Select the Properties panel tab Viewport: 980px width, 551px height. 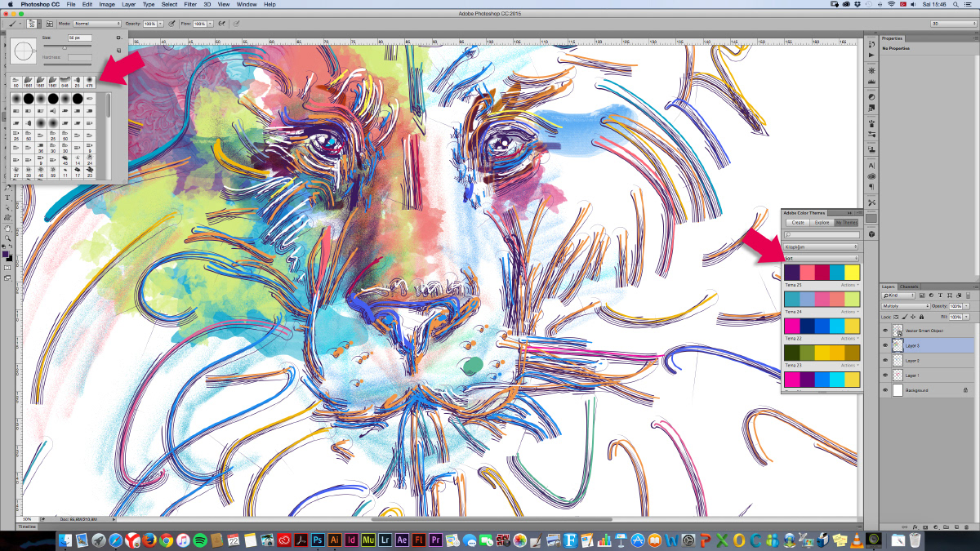[x=892, y=38]
